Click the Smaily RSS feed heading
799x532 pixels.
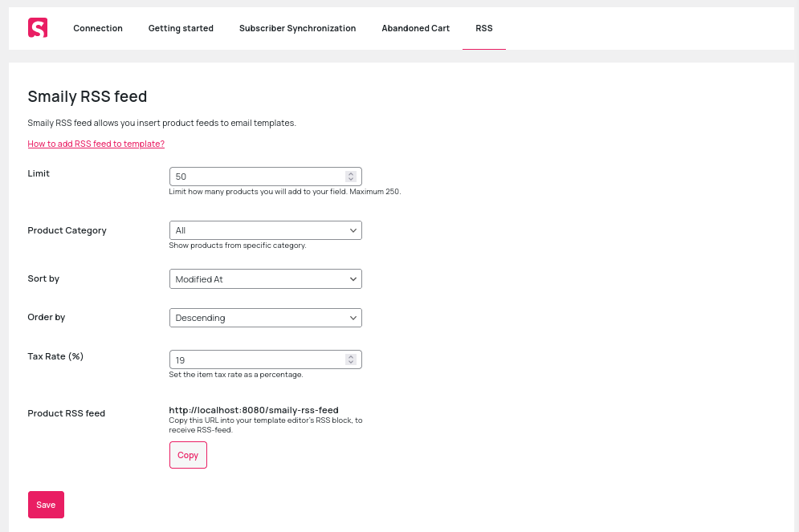[x=88, y=97]
